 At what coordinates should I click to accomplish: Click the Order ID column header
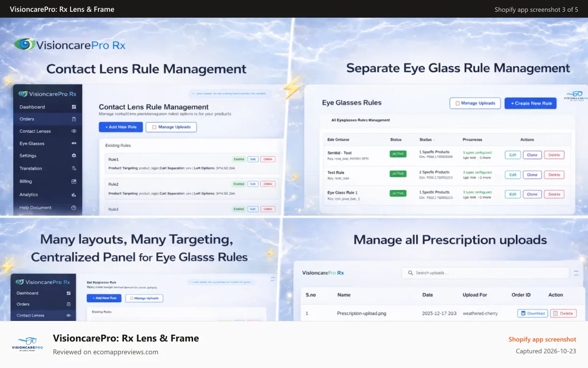click(521, 295)
